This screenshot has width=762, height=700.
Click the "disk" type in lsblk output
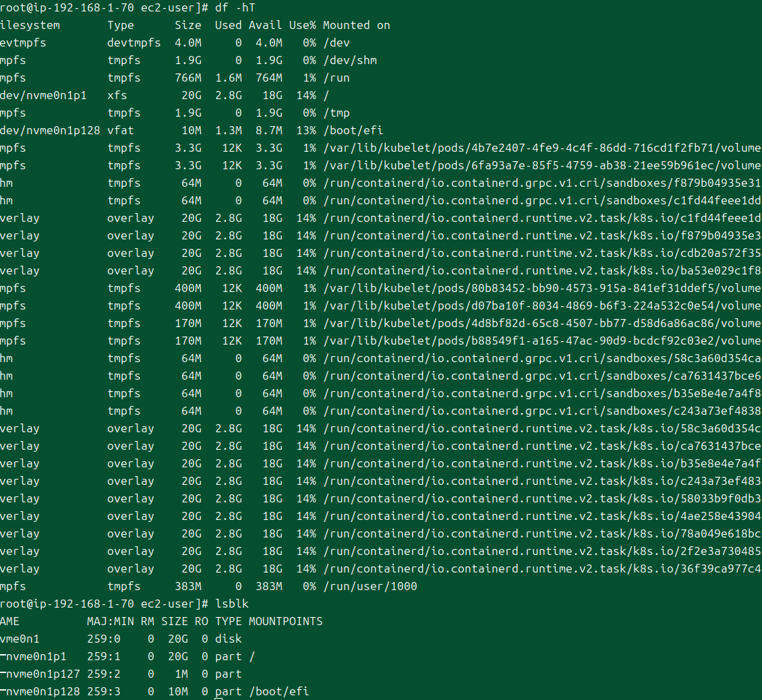click(228, 639)
